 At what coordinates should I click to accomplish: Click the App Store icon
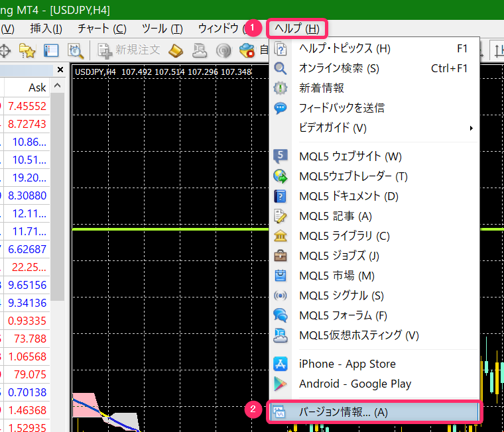pyautogui.click(x=281, y=364)
